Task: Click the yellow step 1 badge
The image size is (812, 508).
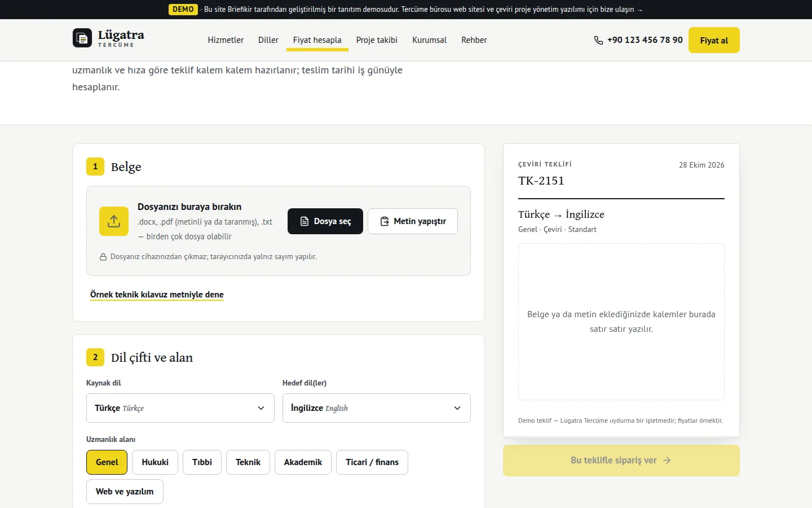Action: click(x=95, y=167)
